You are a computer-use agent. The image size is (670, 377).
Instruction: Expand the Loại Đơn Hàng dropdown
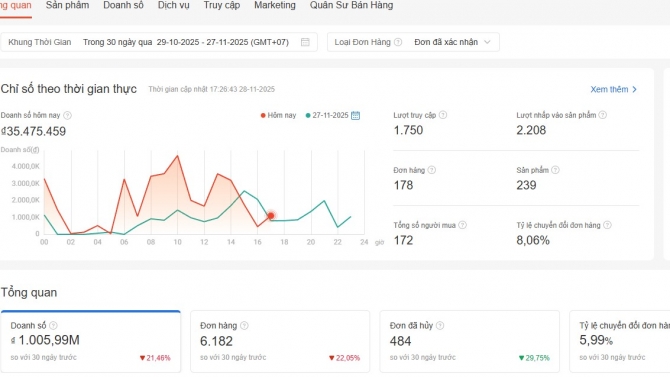[x=413, y=42]
